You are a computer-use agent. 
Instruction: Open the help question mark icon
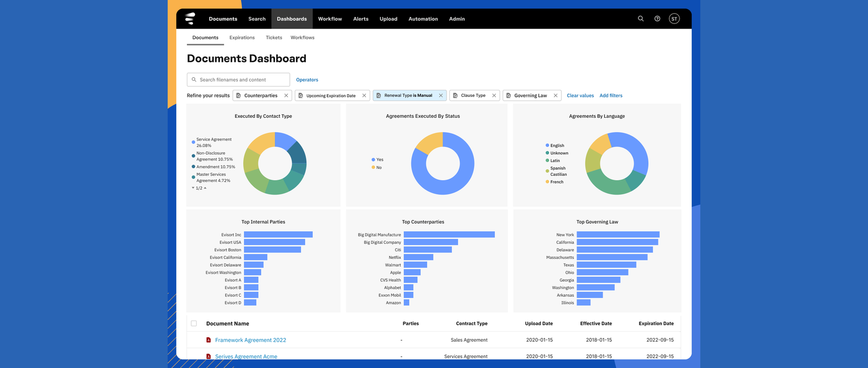coord(657,19)
